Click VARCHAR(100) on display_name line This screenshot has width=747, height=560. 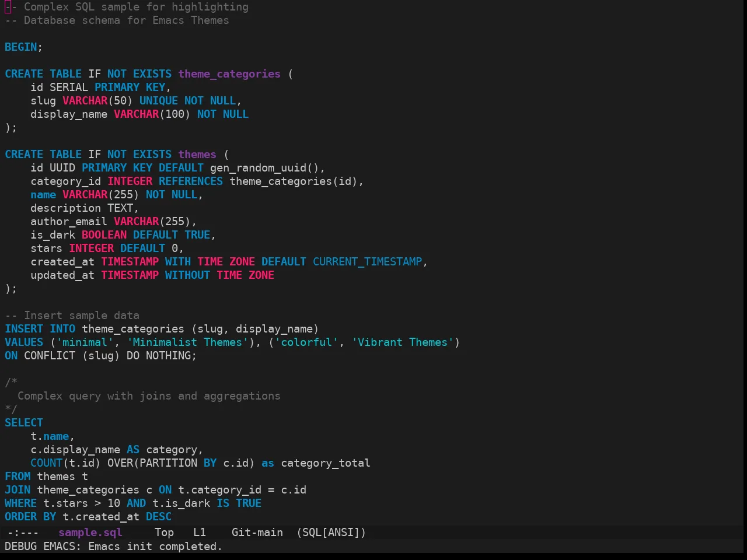point(152,114)
